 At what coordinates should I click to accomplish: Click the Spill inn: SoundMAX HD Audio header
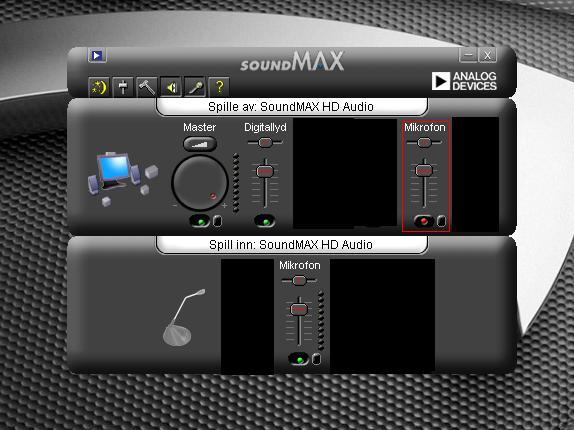(x=291, y=245)
